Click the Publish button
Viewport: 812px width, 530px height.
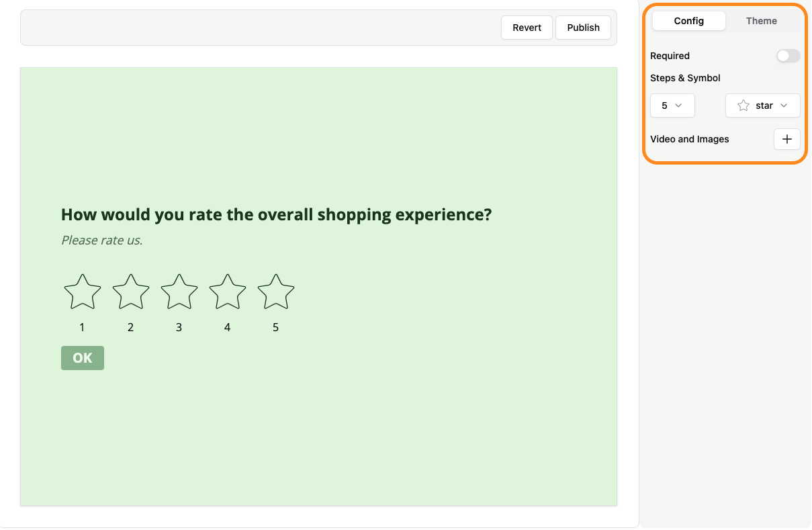583,28
